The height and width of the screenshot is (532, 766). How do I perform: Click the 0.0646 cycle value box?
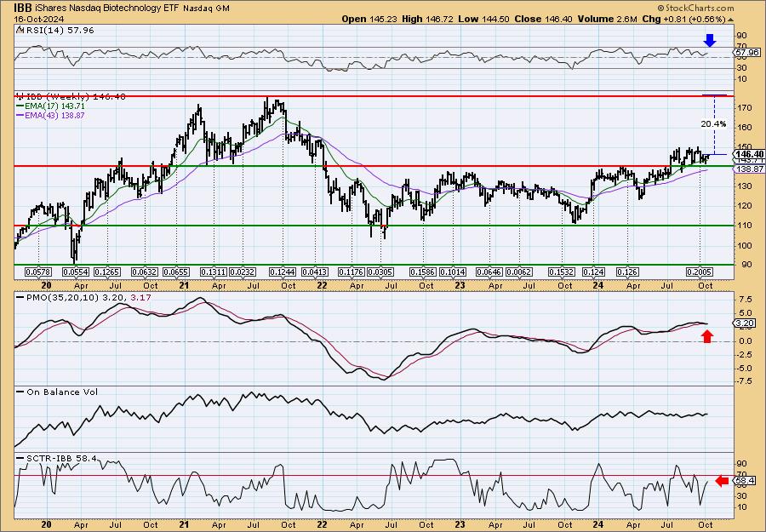[x=490, y=272]
